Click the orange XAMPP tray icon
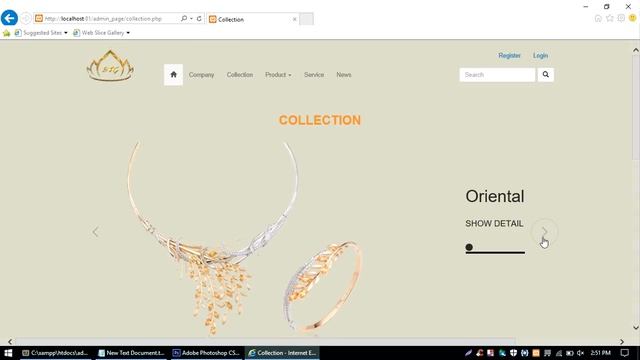Image resolution: width=640 pixels, height=360 pixels. [536, 353]
